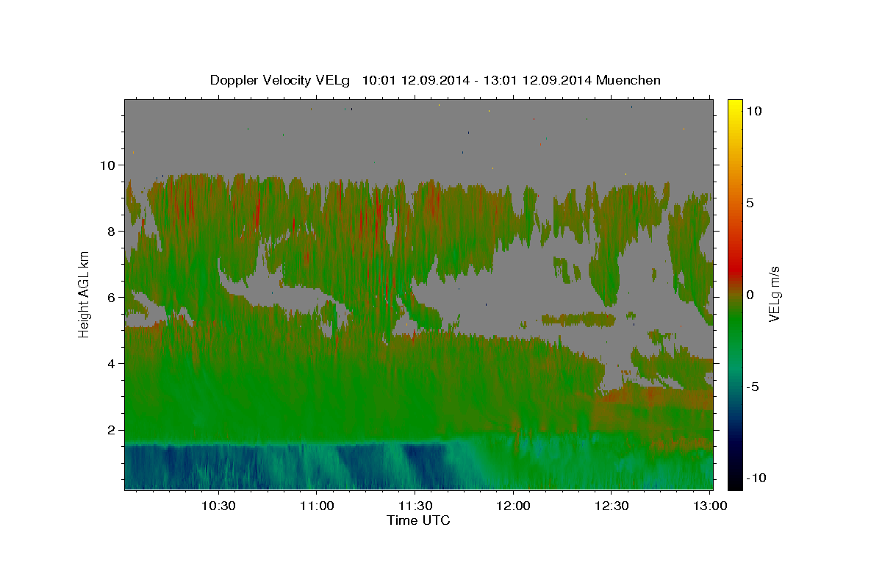Image resolution: width=882 pixels, height=588 pixels.
Task: Click the colorbar tick label '-10'
Action: (x=755, y=478)
